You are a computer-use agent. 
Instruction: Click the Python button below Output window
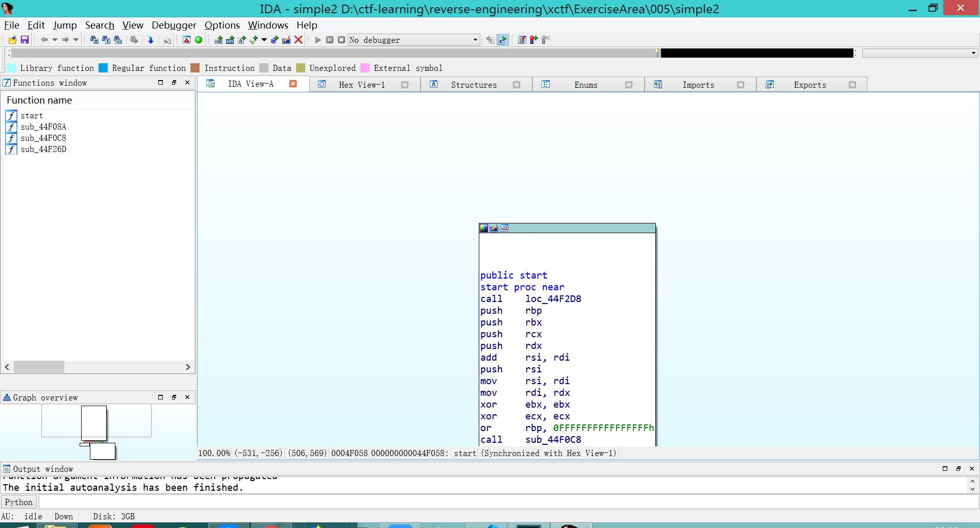click(x=19, y=502)
